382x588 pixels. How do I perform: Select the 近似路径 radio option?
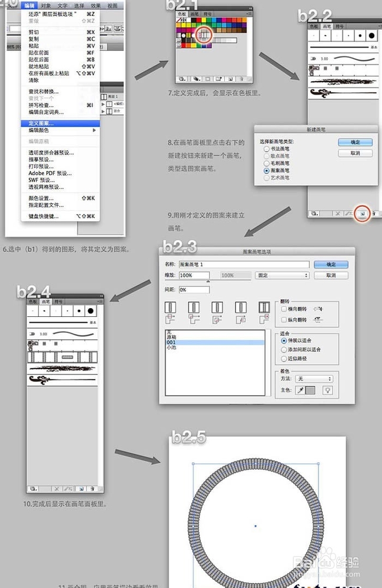[x=284, y=359]
